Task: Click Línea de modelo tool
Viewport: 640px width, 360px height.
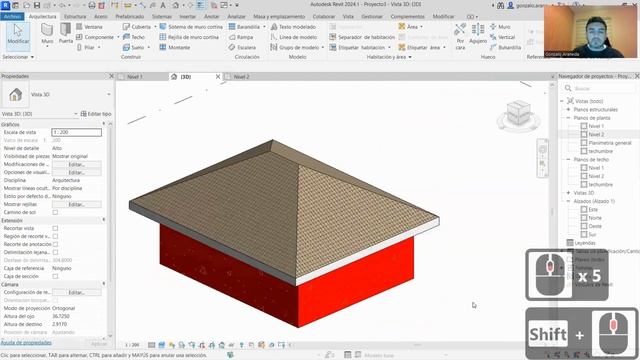Action: pos(294,37)
